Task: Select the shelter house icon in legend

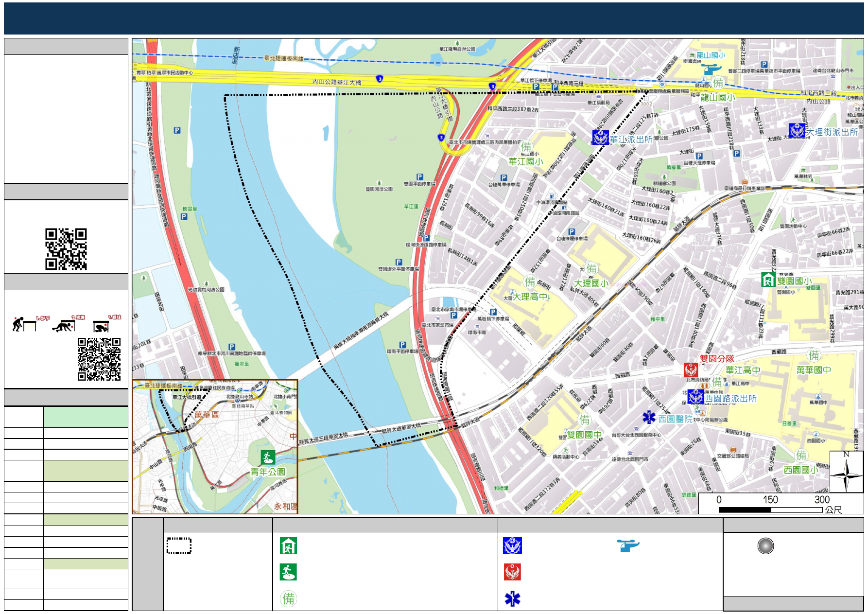Action: 288,546
